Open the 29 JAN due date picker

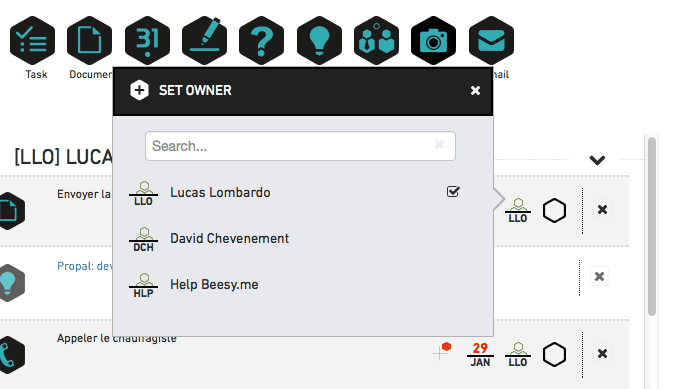tap(480, 354)
